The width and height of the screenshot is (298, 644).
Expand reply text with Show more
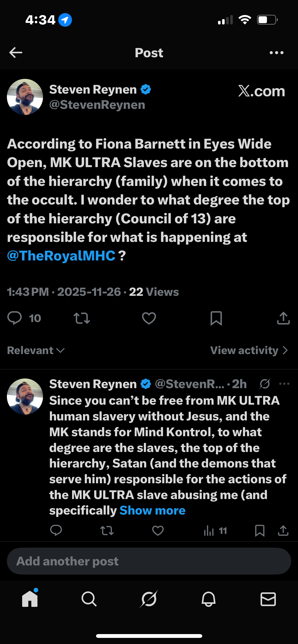coord(152,510)
